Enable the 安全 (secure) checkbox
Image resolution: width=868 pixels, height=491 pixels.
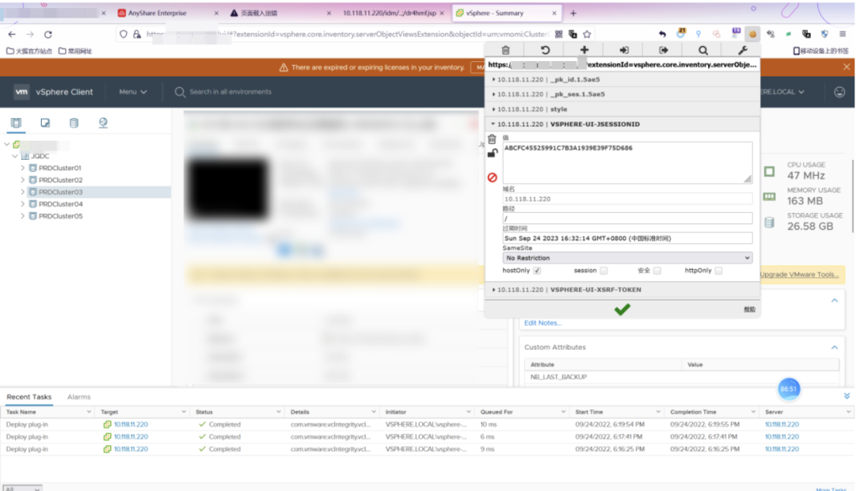[x=657, y=271]
